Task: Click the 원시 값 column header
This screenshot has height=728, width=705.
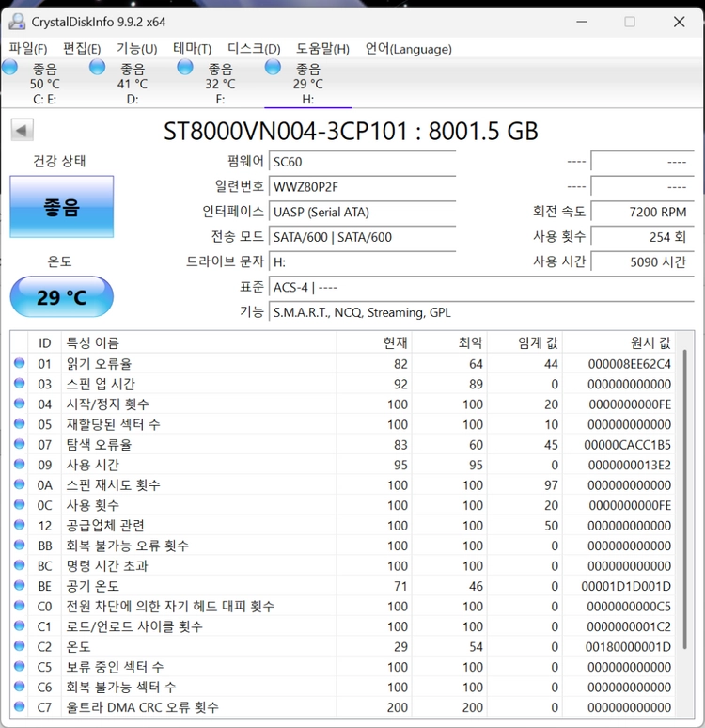Action: pyautogui.click(x=619, y=343)
